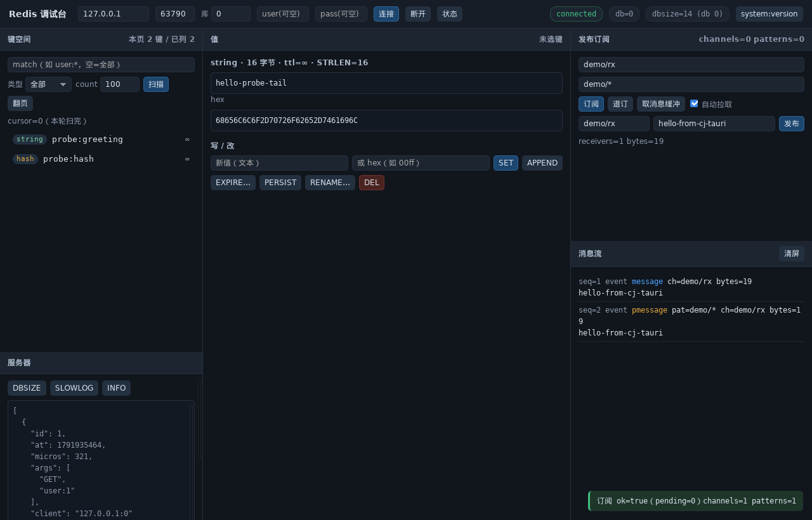This screenshot has height=520, width=812.
Task: Click the 发布 publish button
Action: pyautogui.click(x=792, y=124)
